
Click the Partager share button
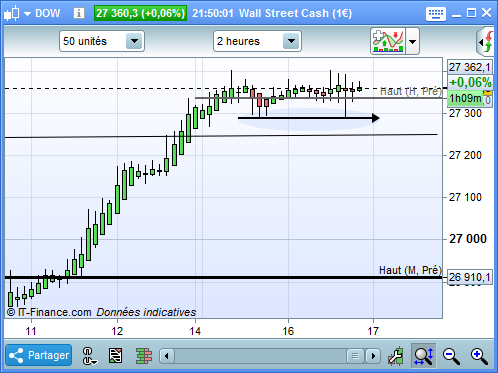[39, 355]
